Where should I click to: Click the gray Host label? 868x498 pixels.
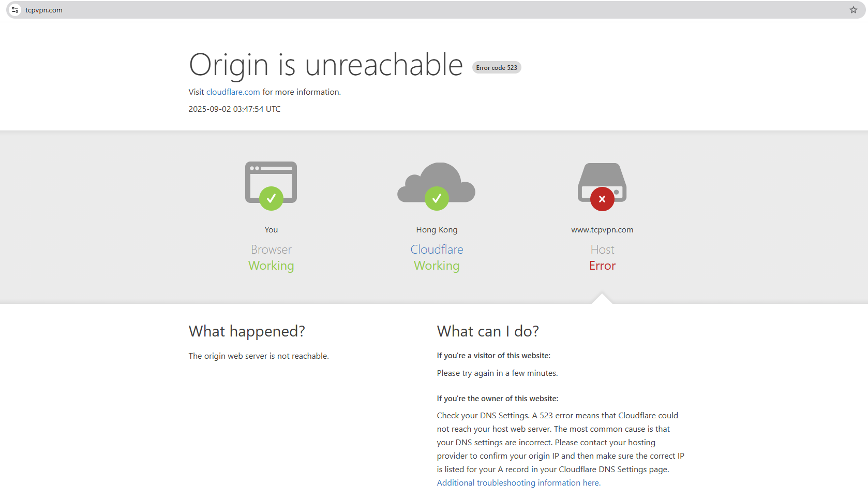[x=602, y=250]
